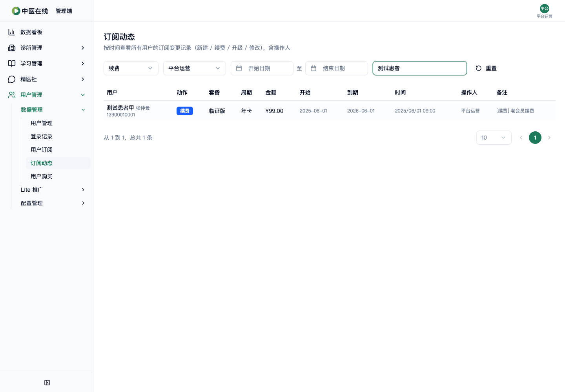The width and height of the screenshot is (565, 392).
Task: Expand the 学习管理 chevron
Action: pyautogui.click(x=83, y=64)
